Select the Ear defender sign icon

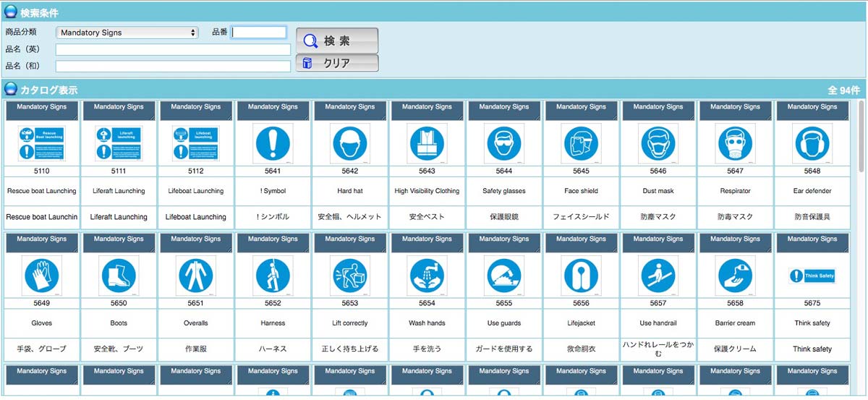[x=812, y=143]
